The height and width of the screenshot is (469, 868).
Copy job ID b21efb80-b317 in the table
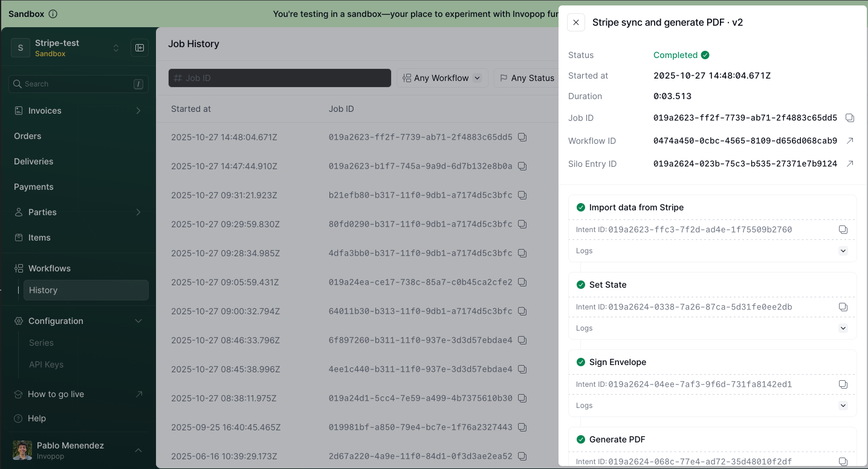[x=522, y=195]
